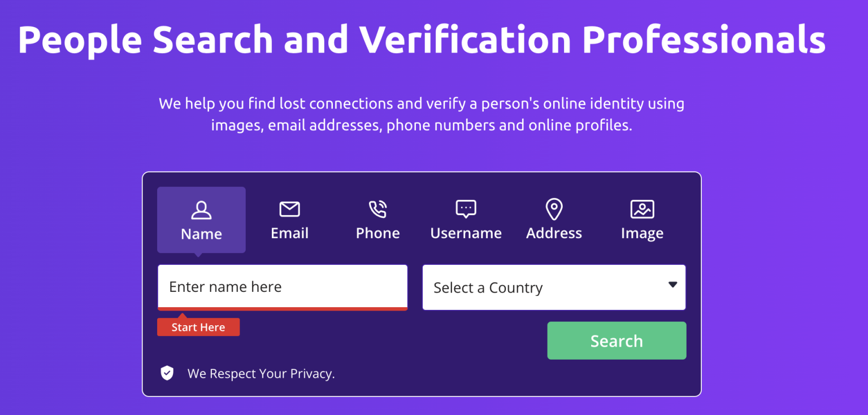868x415 pixels.
Task: Select the Image search icon
Action: (642, 209)
